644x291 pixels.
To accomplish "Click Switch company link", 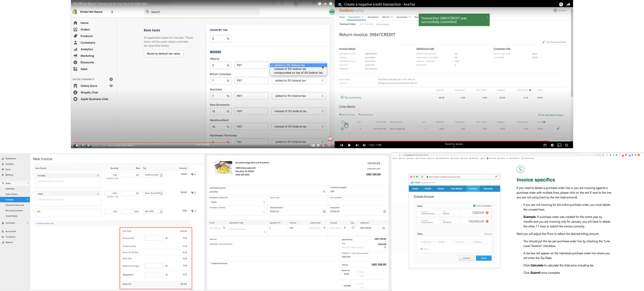I will click(383, 24).
